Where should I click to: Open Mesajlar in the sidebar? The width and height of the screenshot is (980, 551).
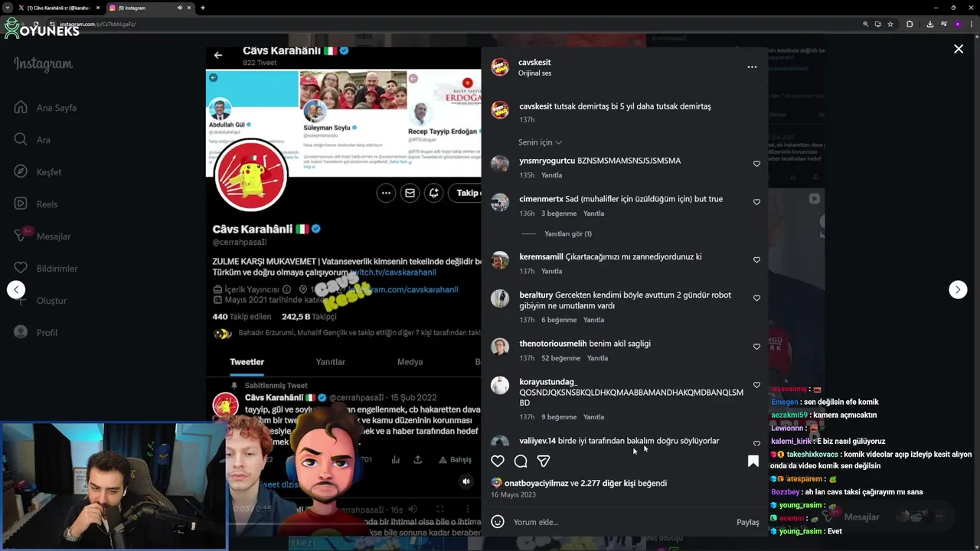[x=43, y=236]
